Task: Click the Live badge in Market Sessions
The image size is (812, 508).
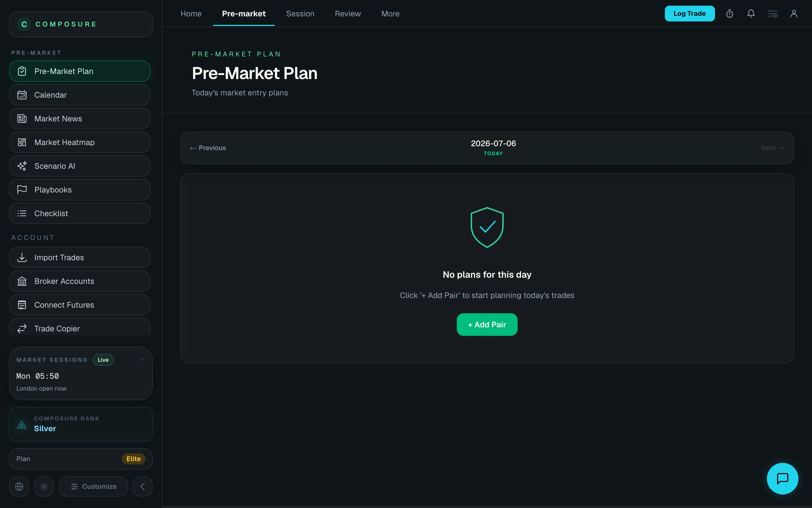Action: 103,360
